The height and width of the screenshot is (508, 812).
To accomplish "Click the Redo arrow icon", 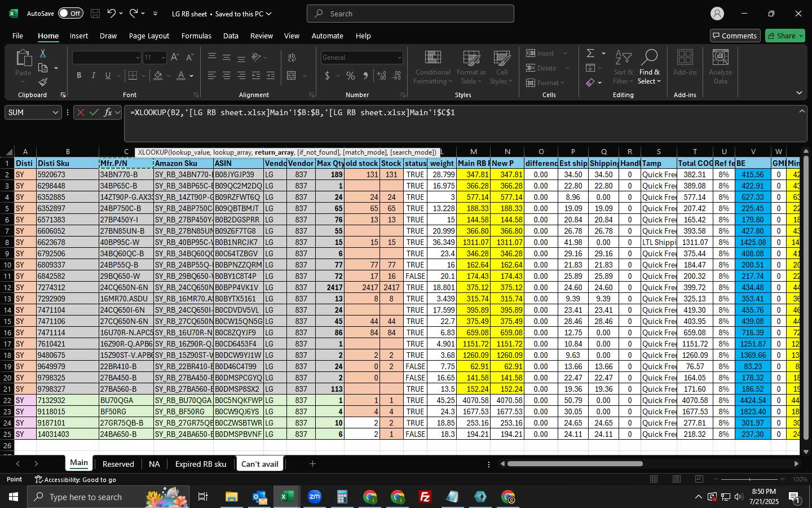I will click(x=134, y=14).
